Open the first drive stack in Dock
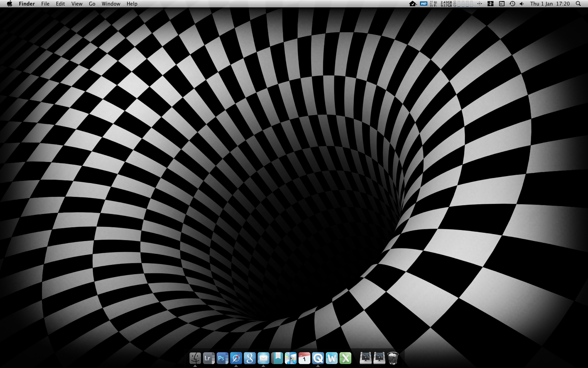The image size is (588, 368). coord(365,358)
